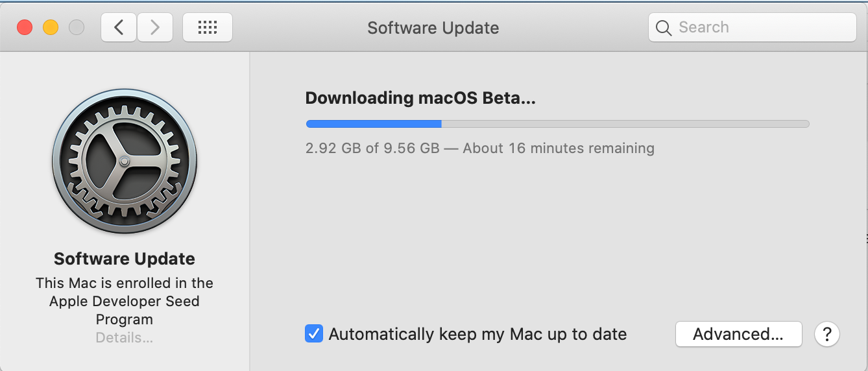Click the Software Update label below the gear
The height and width of the screenshot is (371, 868).
click(125, 259)
